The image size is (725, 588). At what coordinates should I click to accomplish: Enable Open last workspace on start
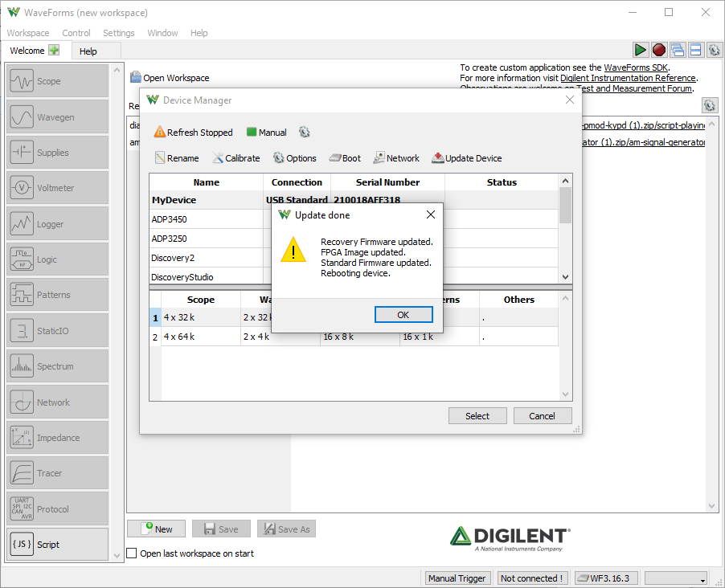click(132, 553)
